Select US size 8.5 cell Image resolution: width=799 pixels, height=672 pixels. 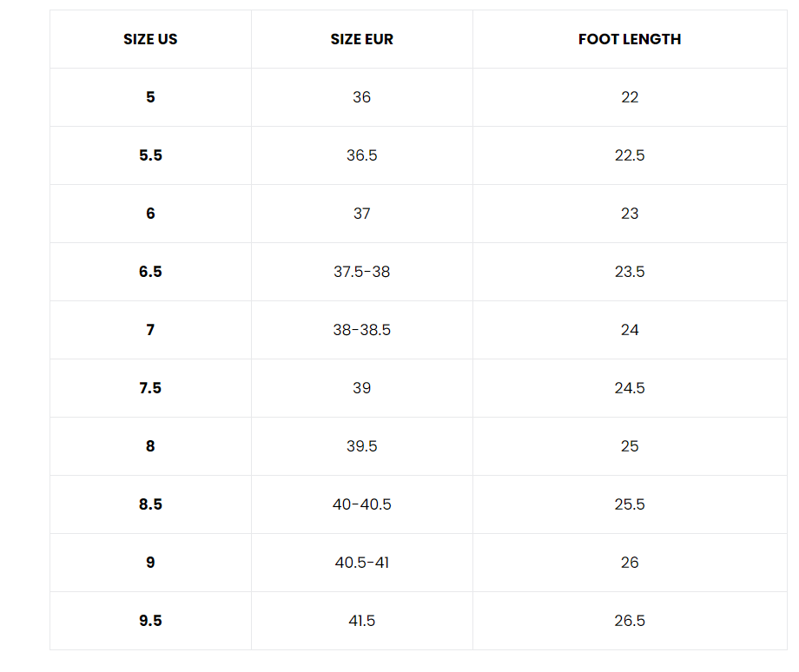tap(150, 504)
